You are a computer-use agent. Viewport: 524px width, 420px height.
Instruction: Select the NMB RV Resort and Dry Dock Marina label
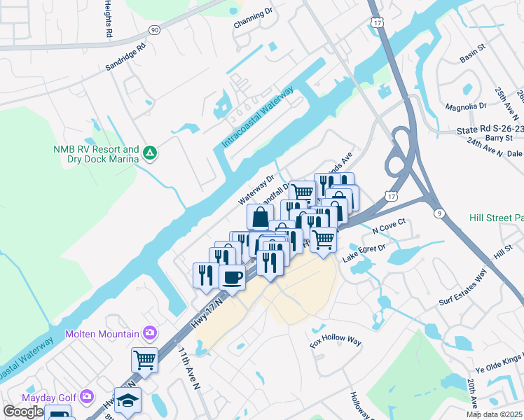pyautogui.click(x=96, y=154)
